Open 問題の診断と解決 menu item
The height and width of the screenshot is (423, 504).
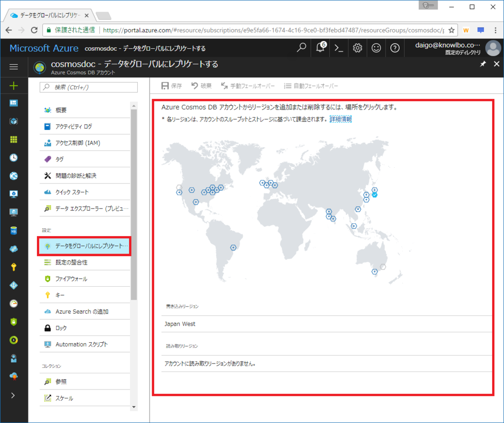[85, 176]
